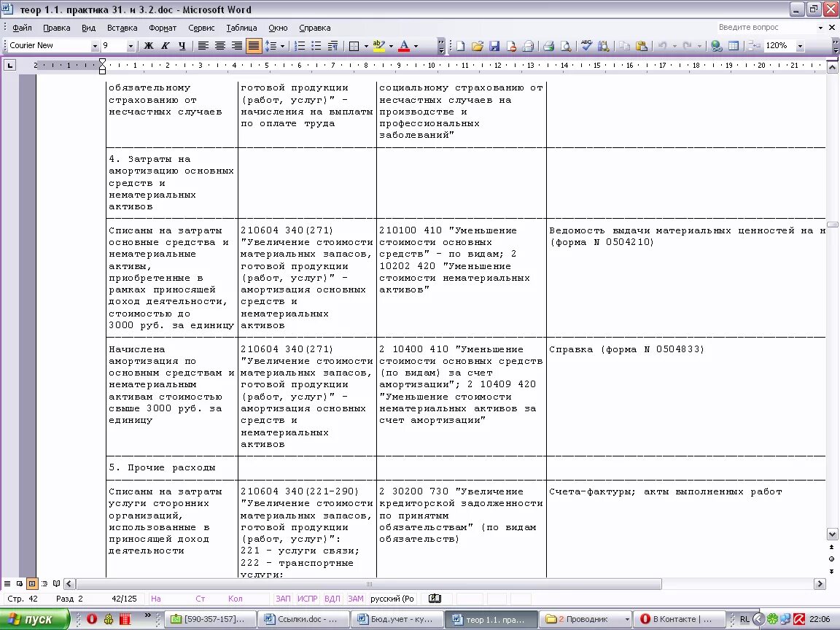
Task: Open the Таблица menu
Action: pyautogui.click(x=241, y=28)
